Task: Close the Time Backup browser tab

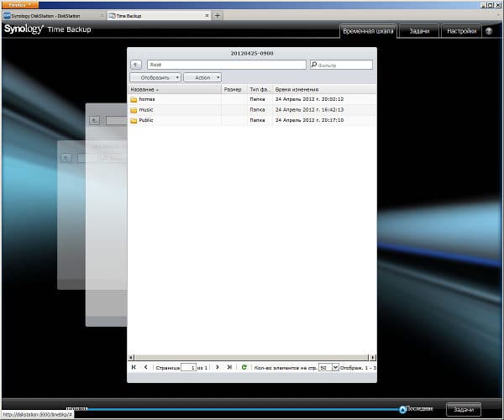Action: click(207, 15)
